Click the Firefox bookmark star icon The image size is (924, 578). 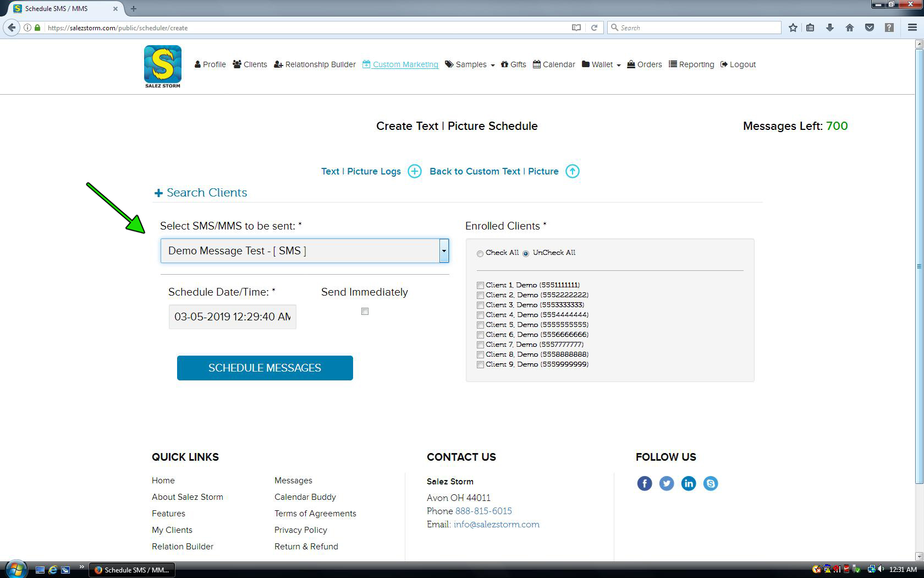pyautogui.click(x=793, y=28)
